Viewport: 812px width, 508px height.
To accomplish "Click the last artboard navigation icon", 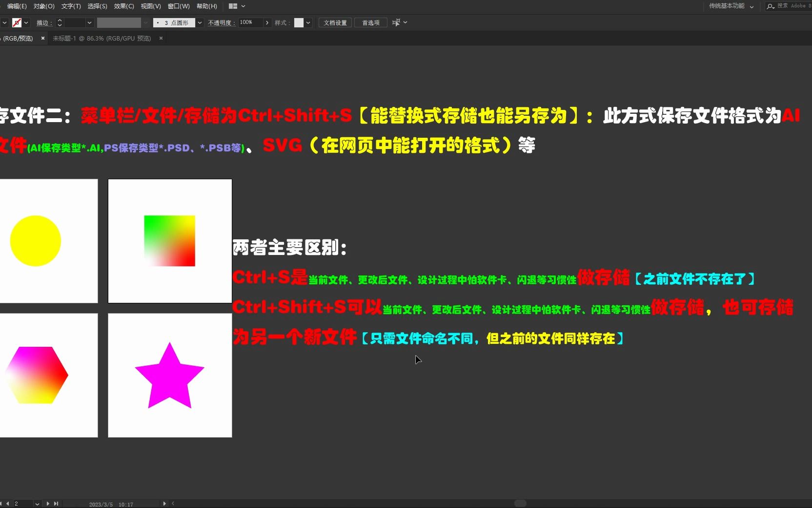I will 56,504.
